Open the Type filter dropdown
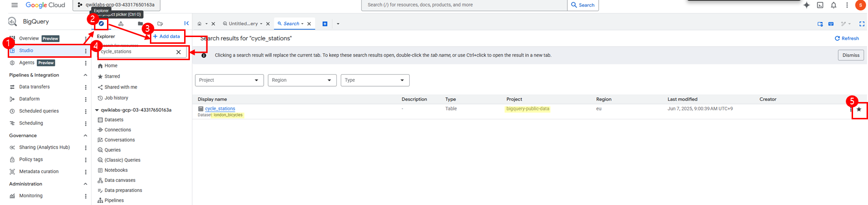The image size is (868, 205). point(375,80)
